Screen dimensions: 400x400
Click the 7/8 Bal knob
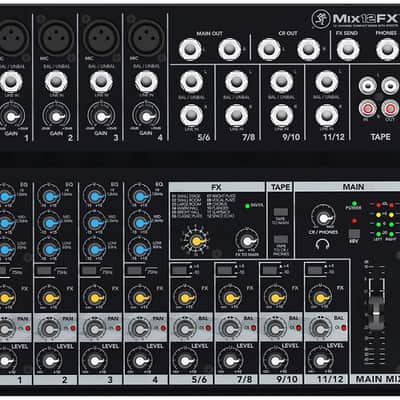click(x=230, y=329)
